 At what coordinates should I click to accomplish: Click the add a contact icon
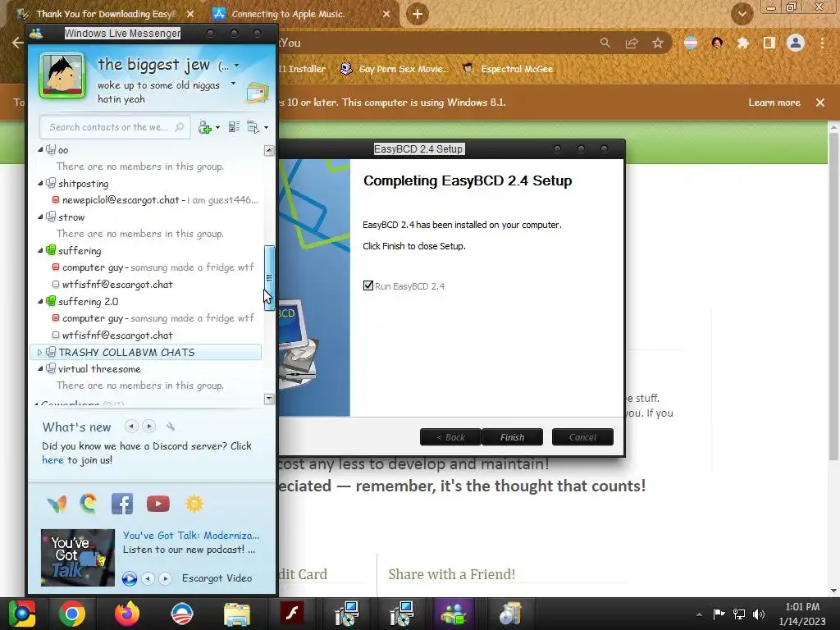204,127
